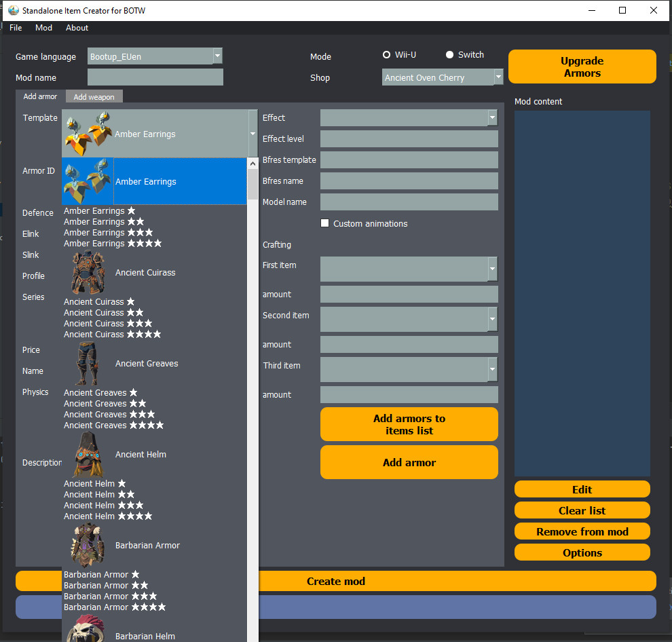Open the Shop dropdown showing Ancient Oven Cherry
The width and height of the screenshot is (672, 642).
(498, 77)
